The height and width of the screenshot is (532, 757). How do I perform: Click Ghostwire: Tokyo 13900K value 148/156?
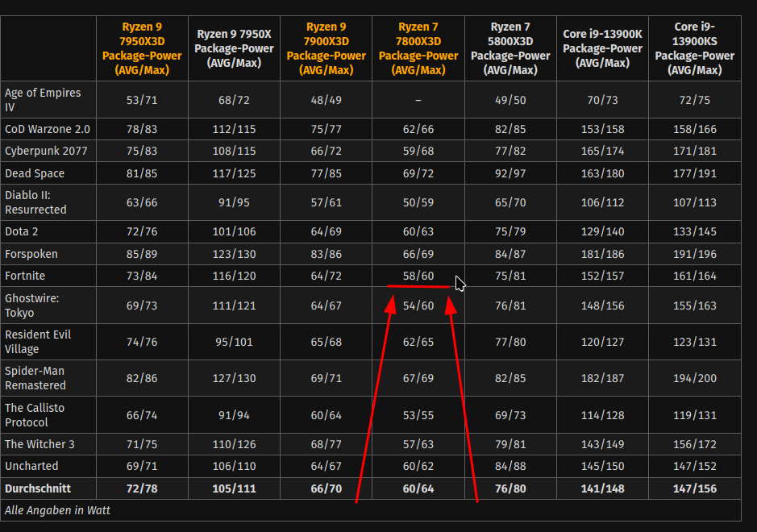click(602, 305)
